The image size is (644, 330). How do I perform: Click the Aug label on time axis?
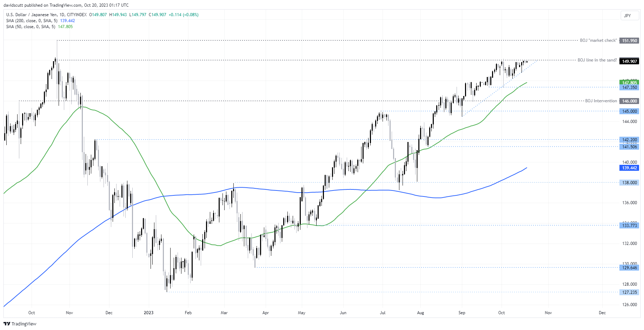(420, 313)
